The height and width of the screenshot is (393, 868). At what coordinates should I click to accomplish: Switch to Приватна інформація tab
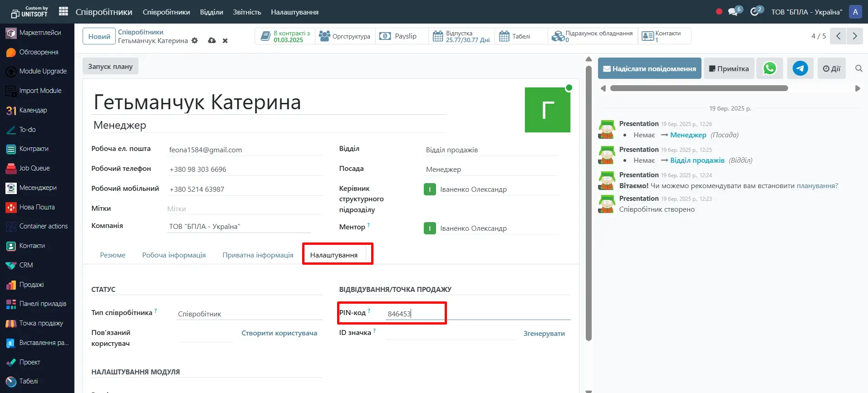(x=258, y=255)
